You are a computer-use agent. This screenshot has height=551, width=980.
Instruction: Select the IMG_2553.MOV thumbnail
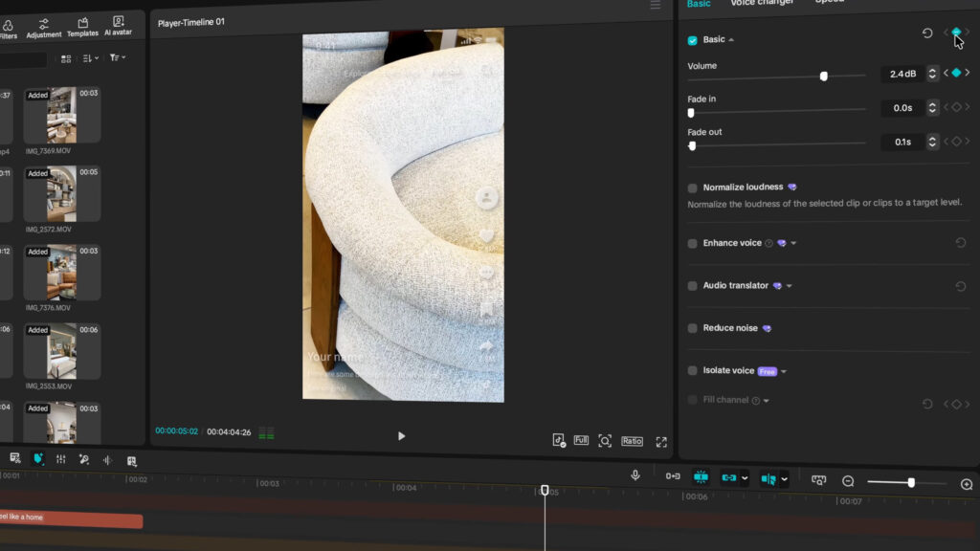click(x=62, y=351)
